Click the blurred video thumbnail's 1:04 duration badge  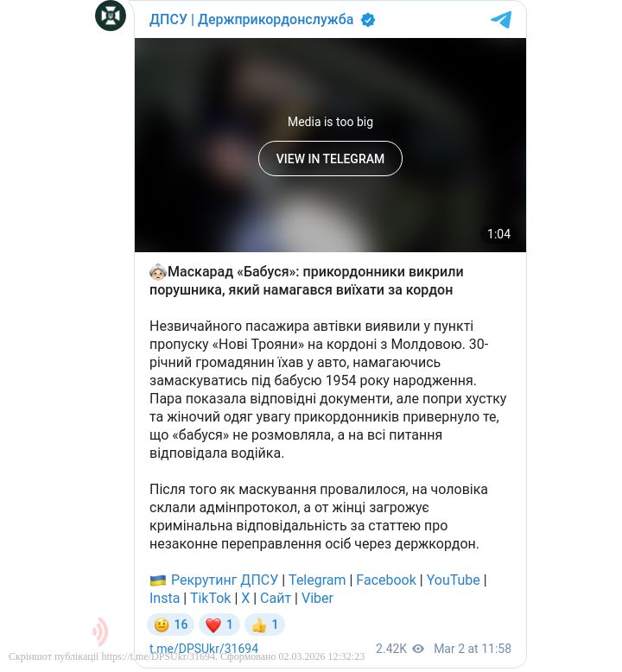point(498,234)
